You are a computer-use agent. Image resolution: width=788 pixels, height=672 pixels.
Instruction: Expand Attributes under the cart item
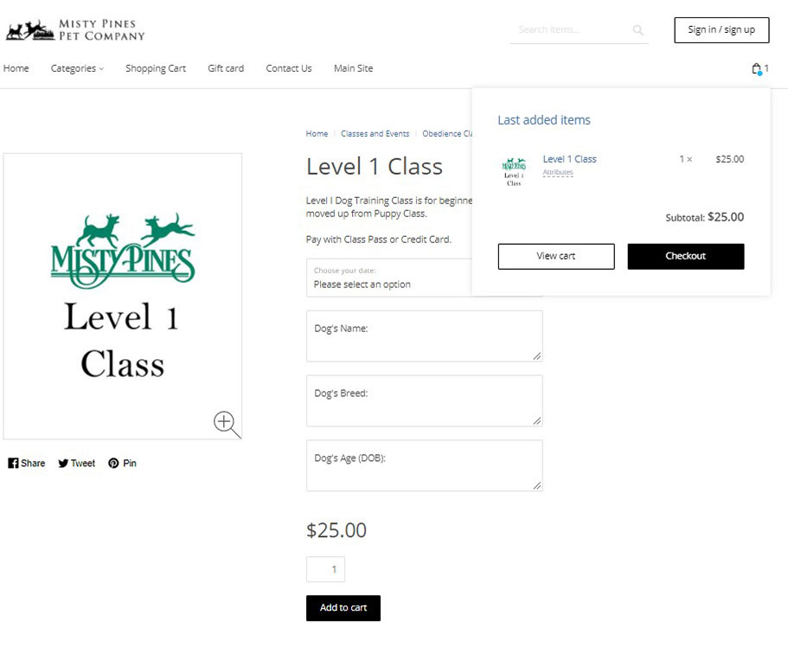click(558, 172)
